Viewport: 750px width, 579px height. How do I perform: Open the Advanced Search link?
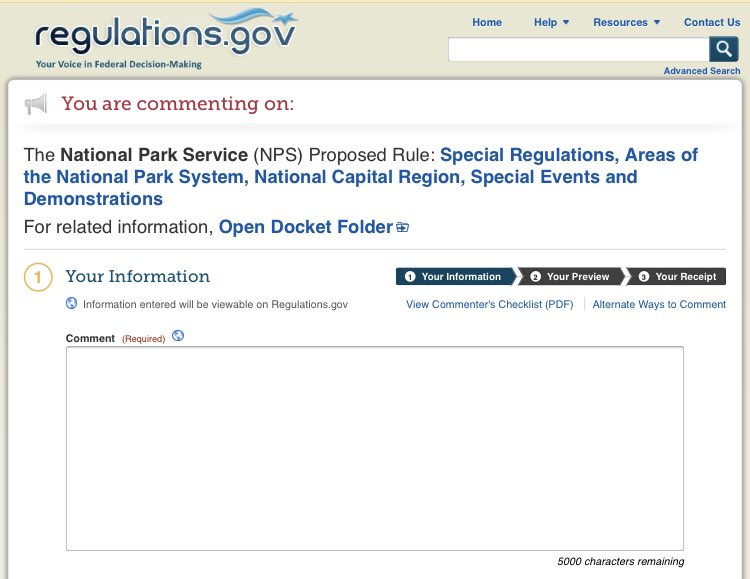pyautogui.click(x=702, y=71)
